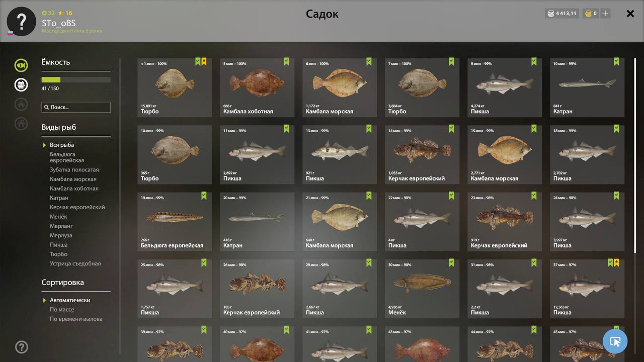Click the silver coins balance 4 413,11

pos(562,14)
